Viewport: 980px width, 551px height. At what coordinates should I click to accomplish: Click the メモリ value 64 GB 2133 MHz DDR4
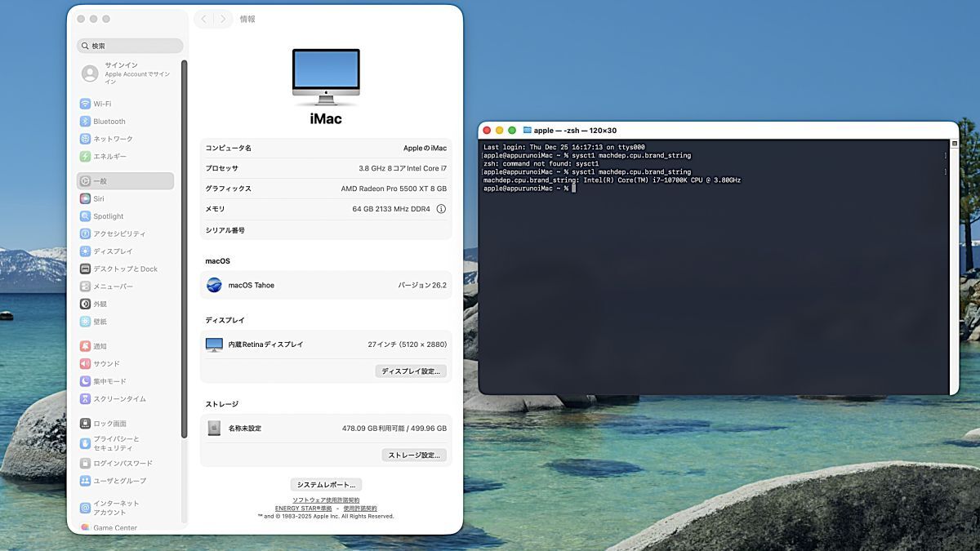point(391,209)
